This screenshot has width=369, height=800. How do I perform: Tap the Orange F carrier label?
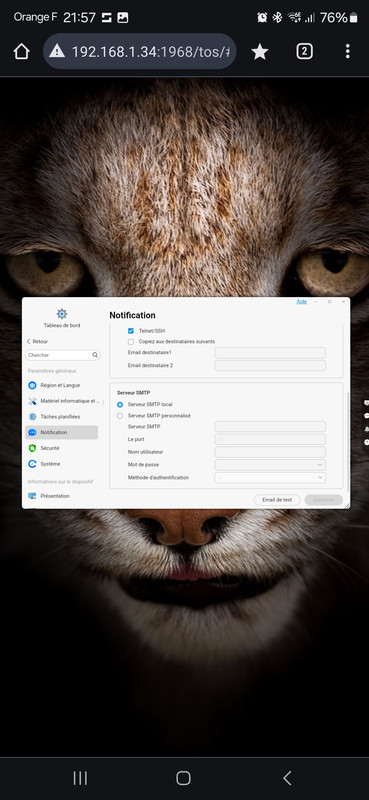pyautogui.click(x=35, y=17)
